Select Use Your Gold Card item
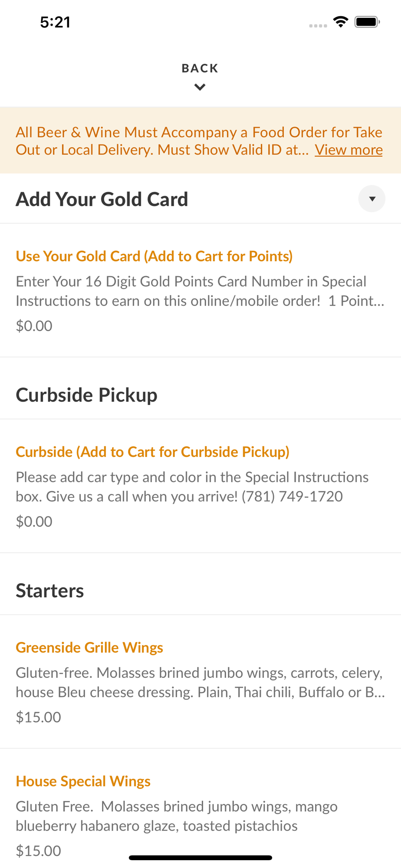 (154, 256)
